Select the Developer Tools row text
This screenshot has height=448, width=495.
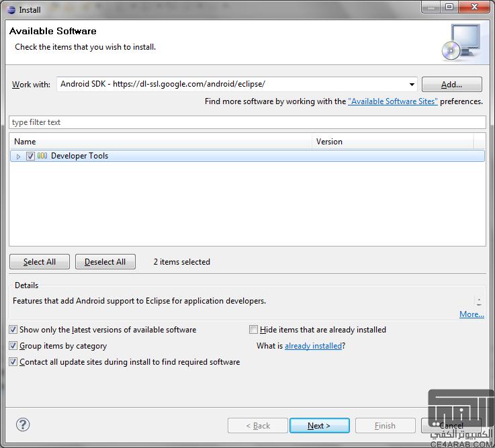pyautogui.click(x=79, y=156)
